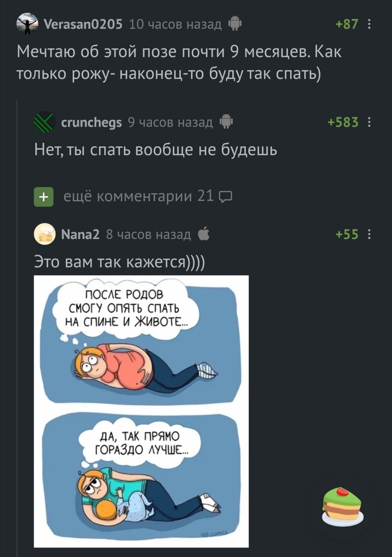Expand hidden comments with green plus button

click(x=44, y=197)
